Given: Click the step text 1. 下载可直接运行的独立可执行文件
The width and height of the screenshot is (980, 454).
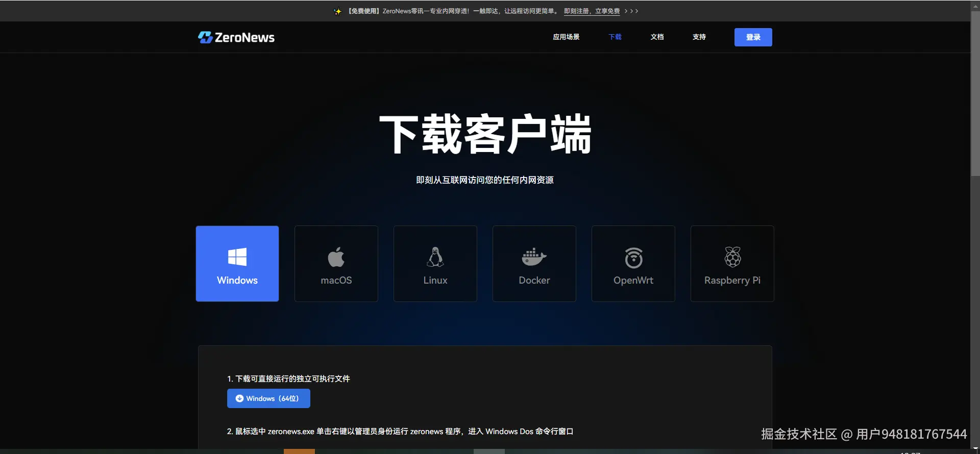Looking at the screenshot, I should click(x=288, y=379).
